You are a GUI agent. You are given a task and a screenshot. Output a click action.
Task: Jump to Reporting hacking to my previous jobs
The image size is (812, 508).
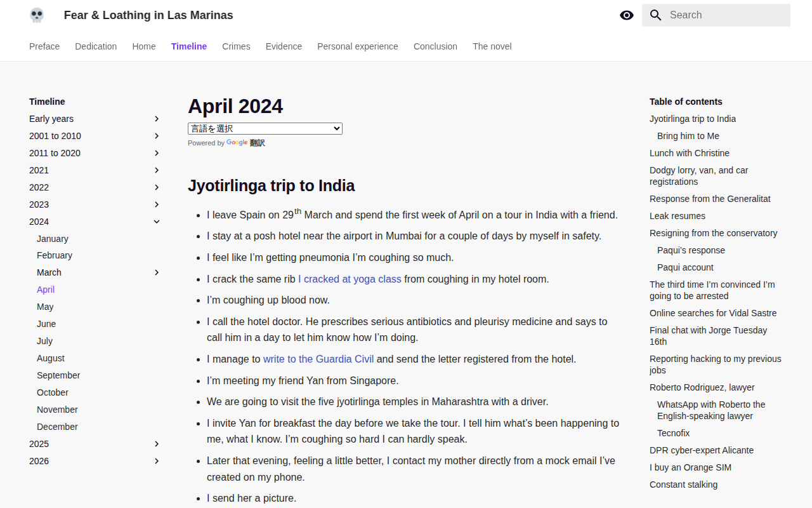pyautogui.click(x=716, y=364)
